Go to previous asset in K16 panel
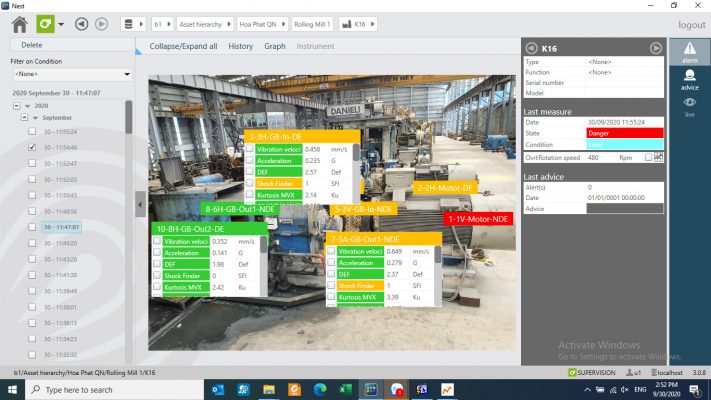 (x=531, y=48)
